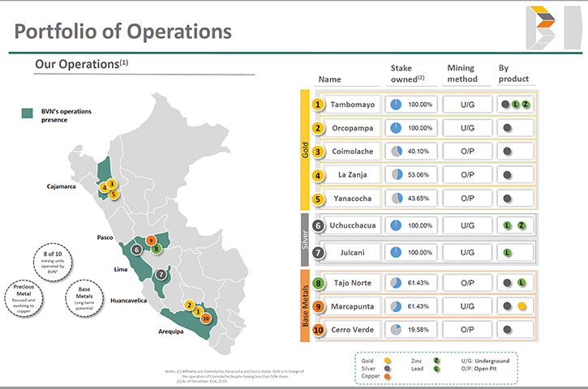This screenshot has width=588, height=389.
Task: Click the 40.10% stake value
Action: [x=418, y=152]
